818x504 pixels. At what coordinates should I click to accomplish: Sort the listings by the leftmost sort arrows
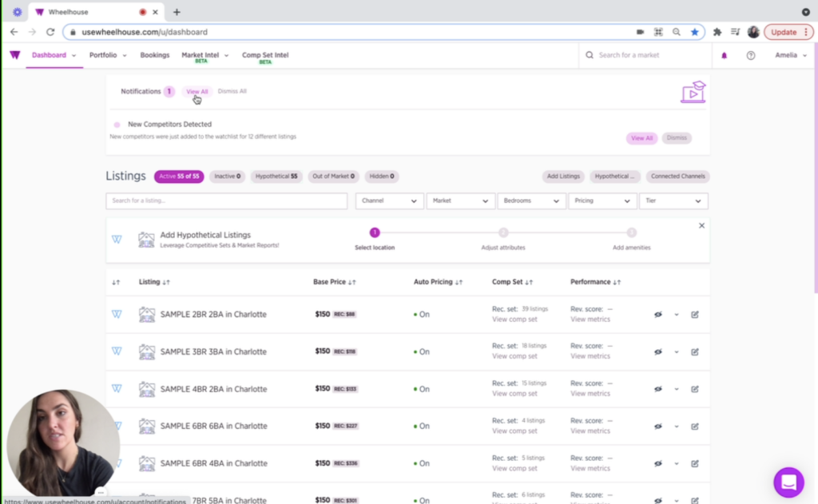tap(116, 282)
